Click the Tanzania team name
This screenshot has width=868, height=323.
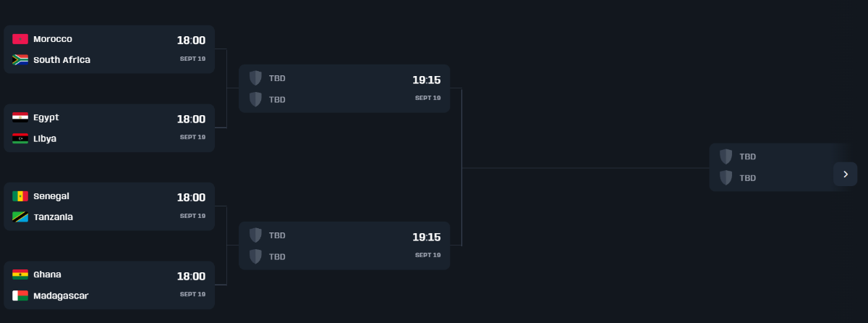pos(53,217)
